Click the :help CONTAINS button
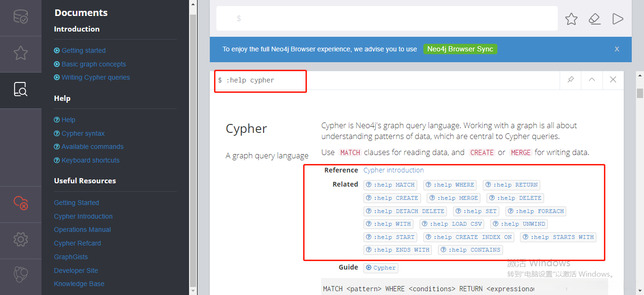This screenshot has width=644, height=295. click(x=471, y=250)
